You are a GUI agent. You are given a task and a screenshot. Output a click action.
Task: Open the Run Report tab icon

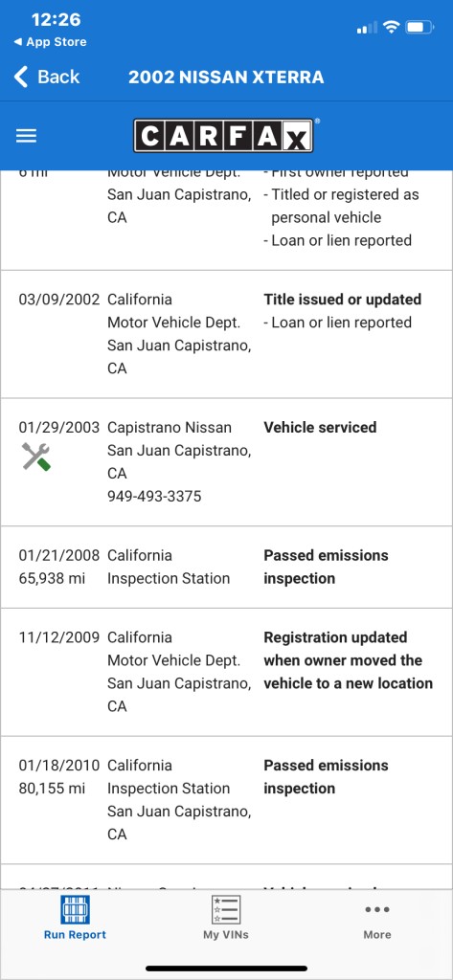pos(75,909)
